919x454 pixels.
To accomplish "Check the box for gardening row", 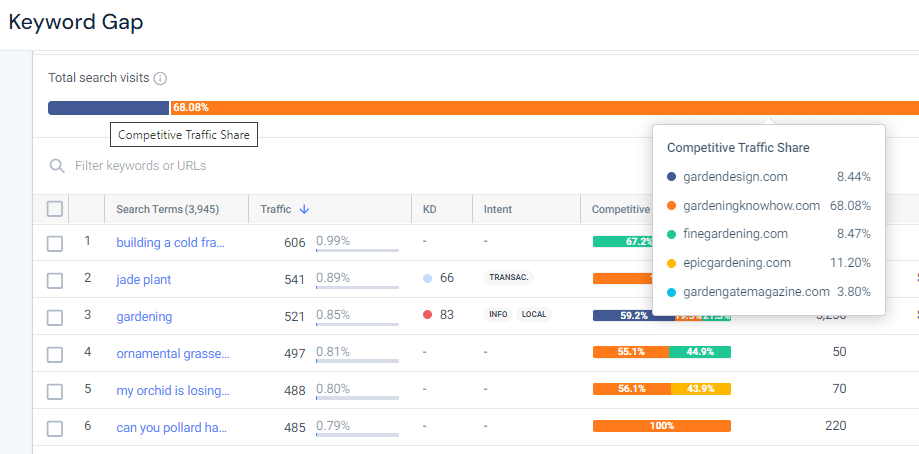I will point(55,318).
